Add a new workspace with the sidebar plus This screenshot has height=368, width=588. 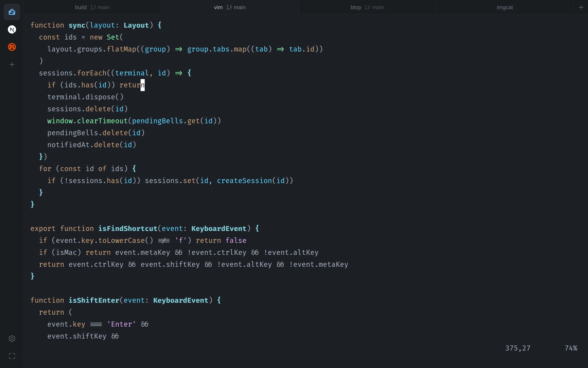[x=12, y=64]
